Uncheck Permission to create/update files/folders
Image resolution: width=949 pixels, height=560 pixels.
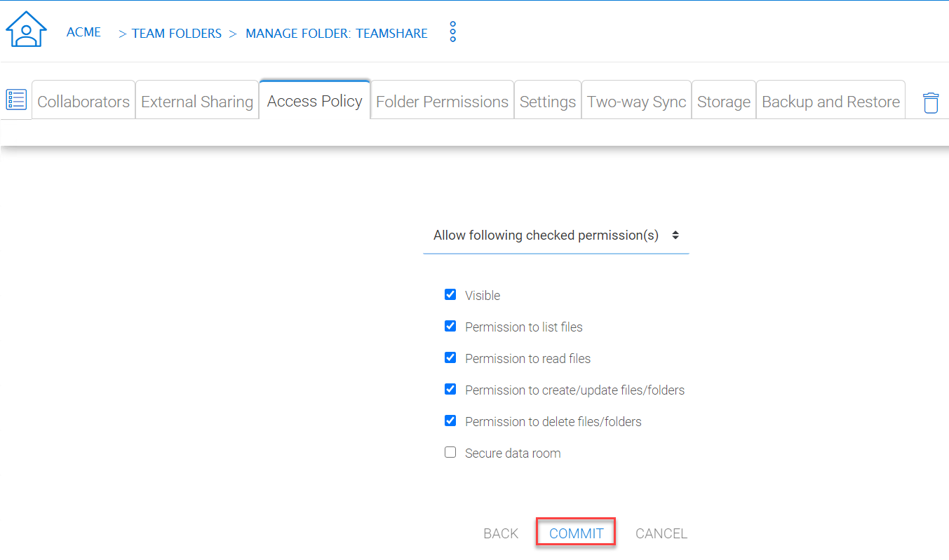coord(450,389)
